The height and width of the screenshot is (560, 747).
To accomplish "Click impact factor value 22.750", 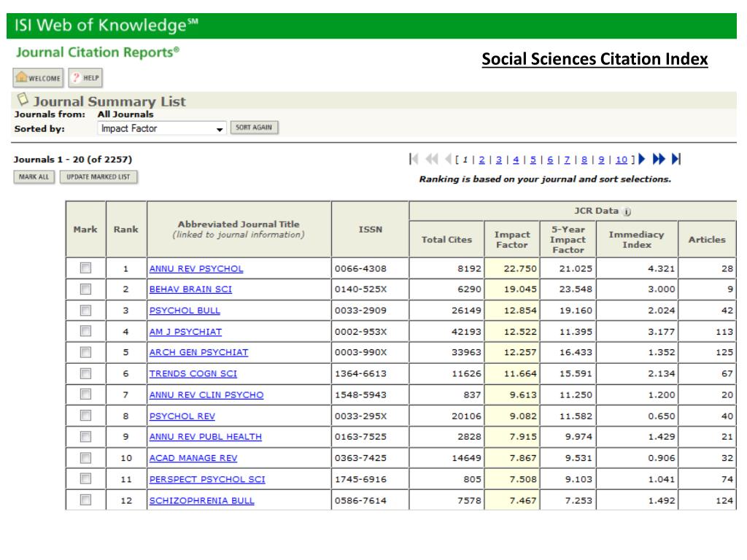I will [519, 268].
